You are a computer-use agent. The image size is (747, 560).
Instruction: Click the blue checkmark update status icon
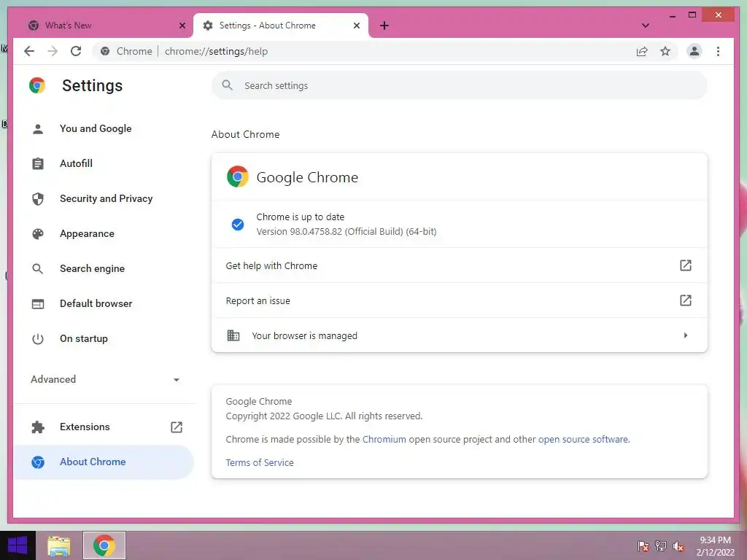pyautogui.click(x=238, y=225)
